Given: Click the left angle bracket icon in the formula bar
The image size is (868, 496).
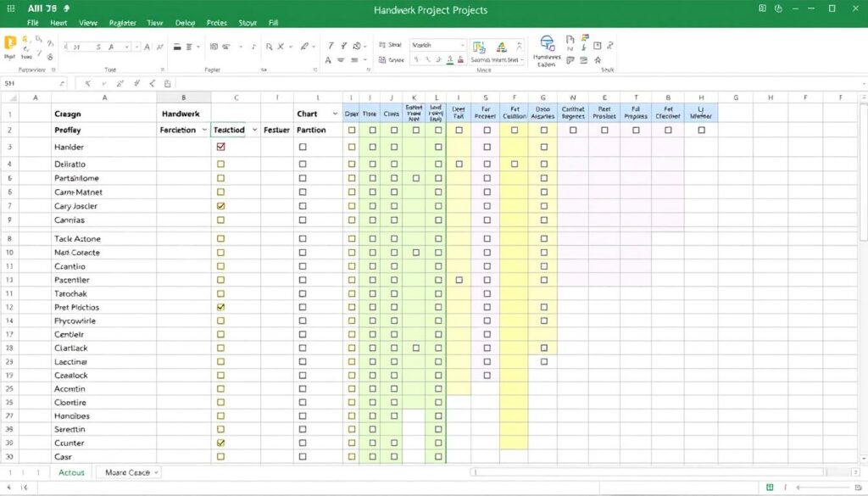Looking at the screenshot, I should [153, 84].
